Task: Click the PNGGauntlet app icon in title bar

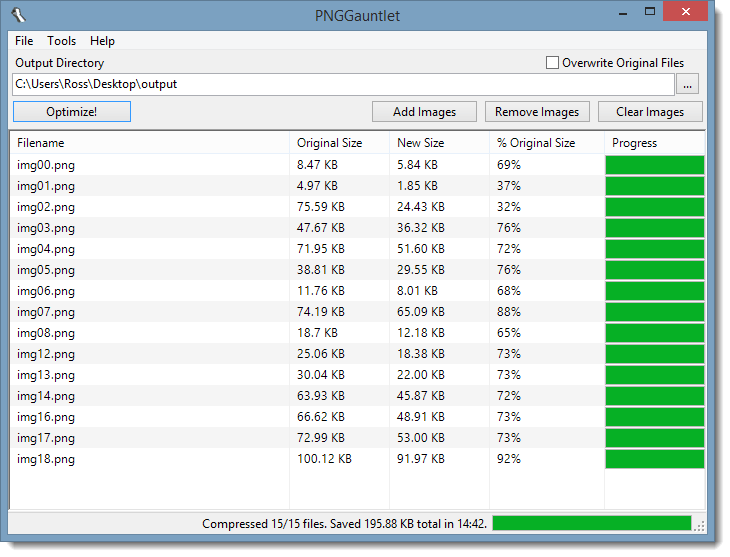Action: pyautogui.click(x=21, y=13)
